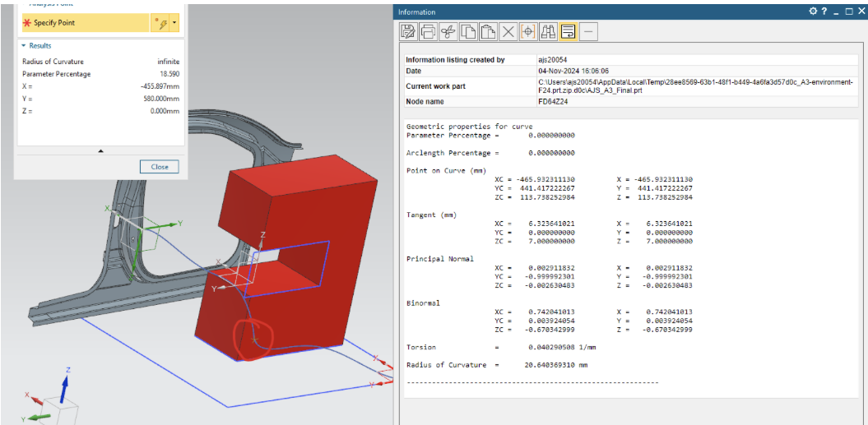Image resolution: width=868 pixels, height=425 pixels.
Task: Click the Find binoculars icon
Action: 548,32
